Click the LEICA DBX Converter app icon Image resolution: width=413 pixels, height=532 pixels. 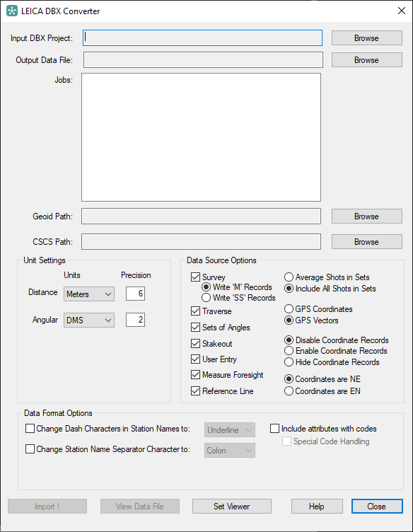12,11
